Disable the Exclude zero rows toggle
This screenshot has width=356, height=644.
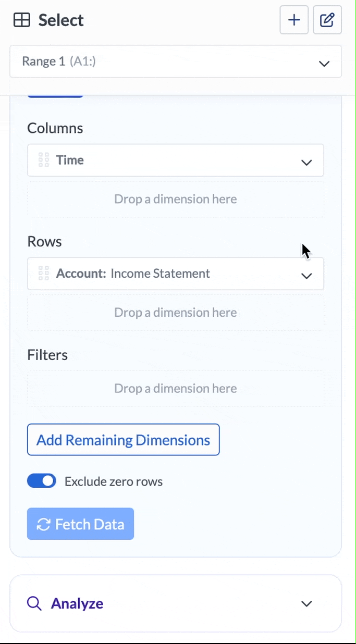tap(42, 481)
